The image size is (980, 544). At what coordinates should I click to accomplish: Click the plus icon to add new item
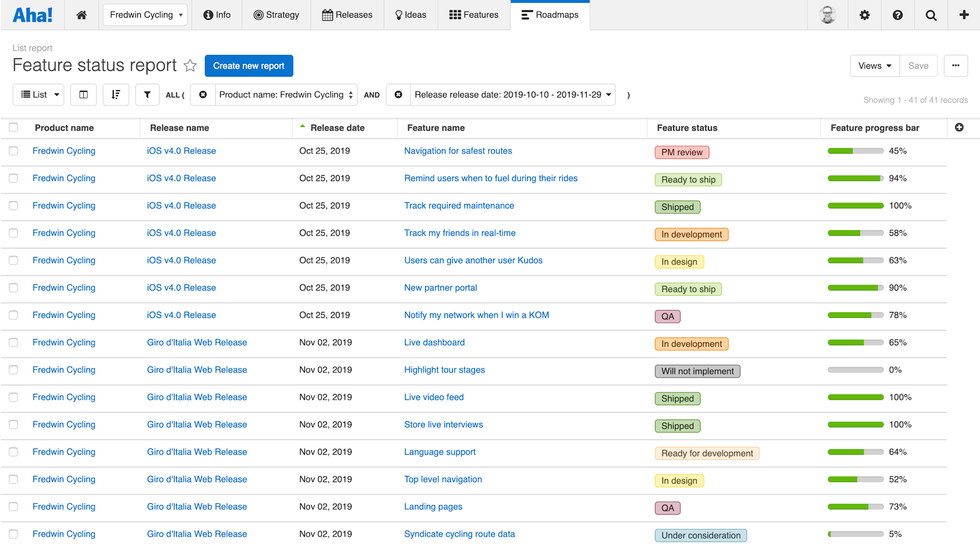point(963,15)
